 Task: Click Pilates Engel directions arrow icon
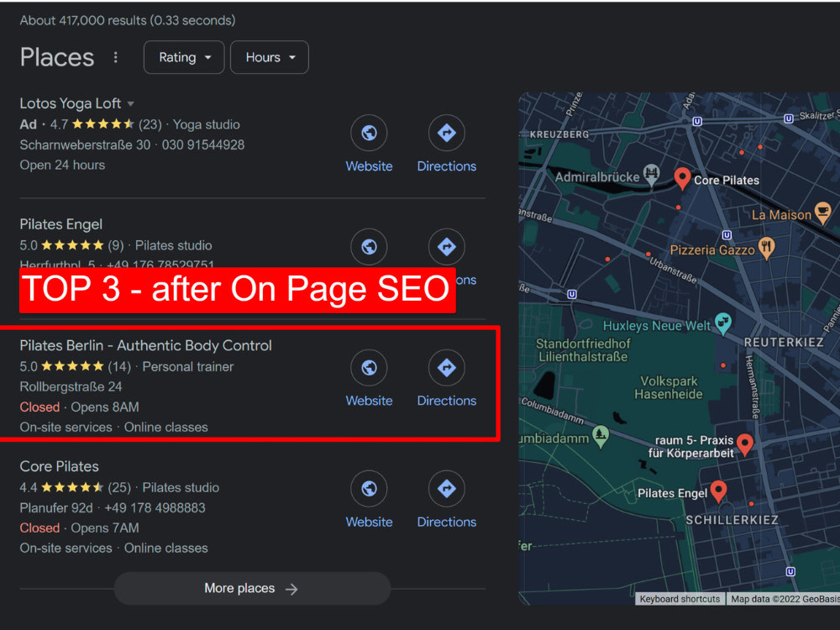(447, 247)
